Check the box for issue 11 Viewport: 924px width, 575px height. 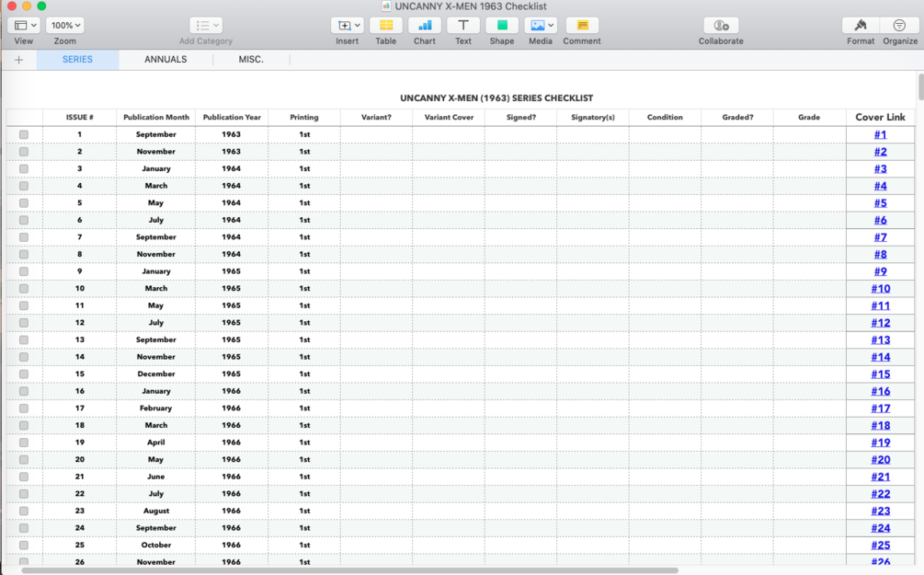24,305
